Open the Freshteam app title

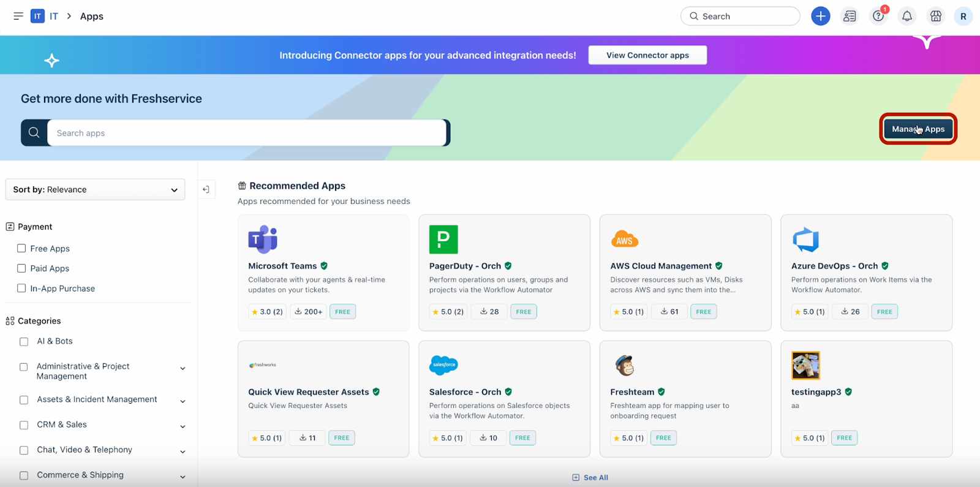[632, 392]
